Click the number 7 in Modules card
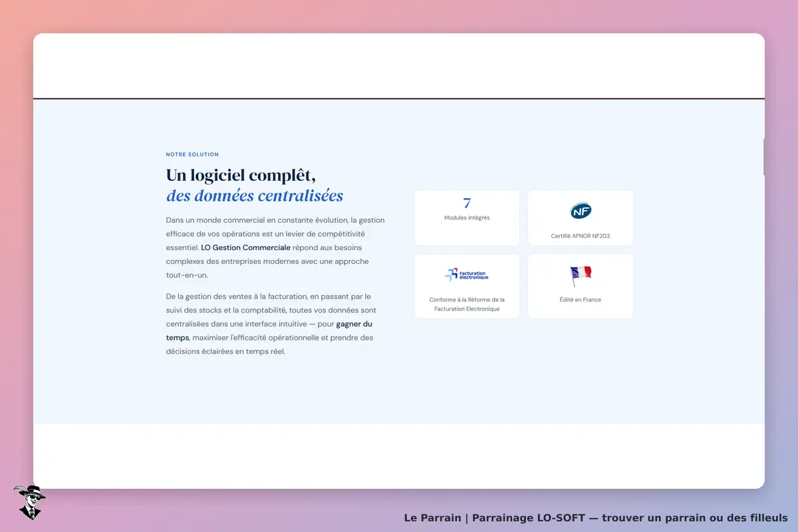Viewport: 798px width, 532px height. click(467, 203)
